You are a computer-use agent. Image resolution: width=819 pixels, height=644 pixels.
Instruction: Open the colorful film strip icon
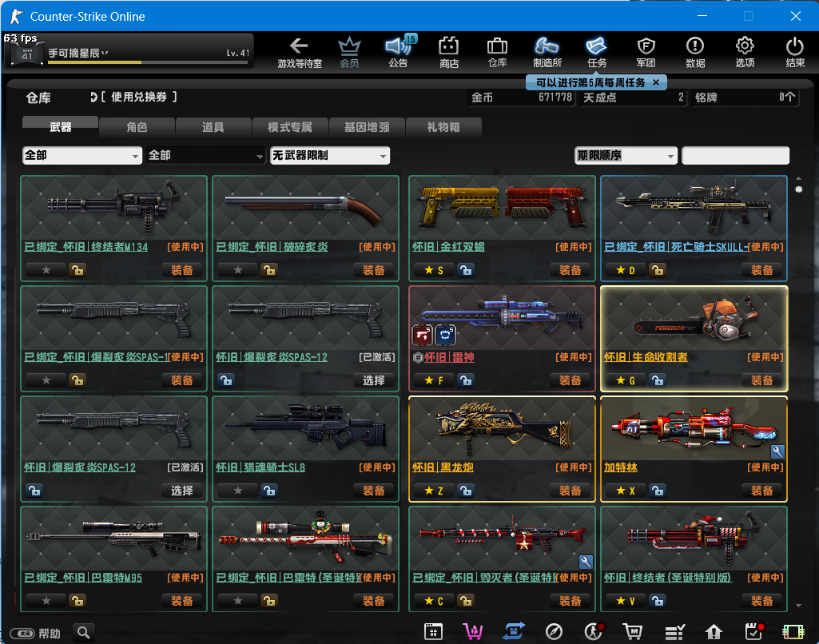[793, 632]
